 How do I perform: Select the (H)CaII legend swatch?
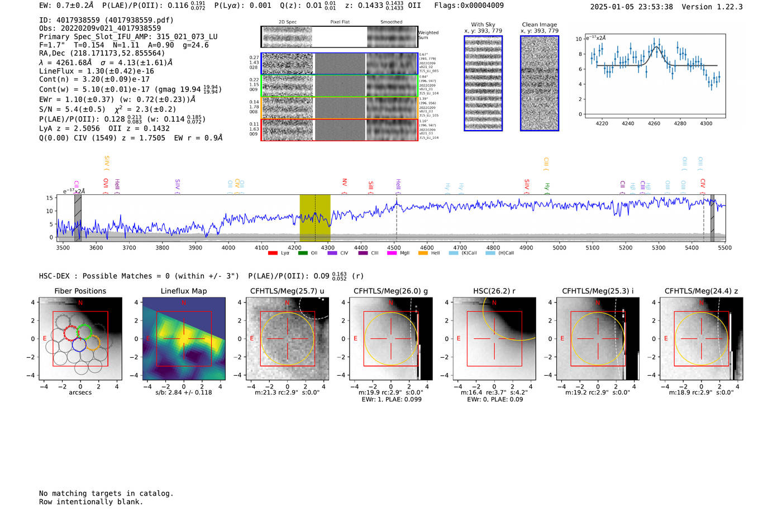click(x=490, y=253)
